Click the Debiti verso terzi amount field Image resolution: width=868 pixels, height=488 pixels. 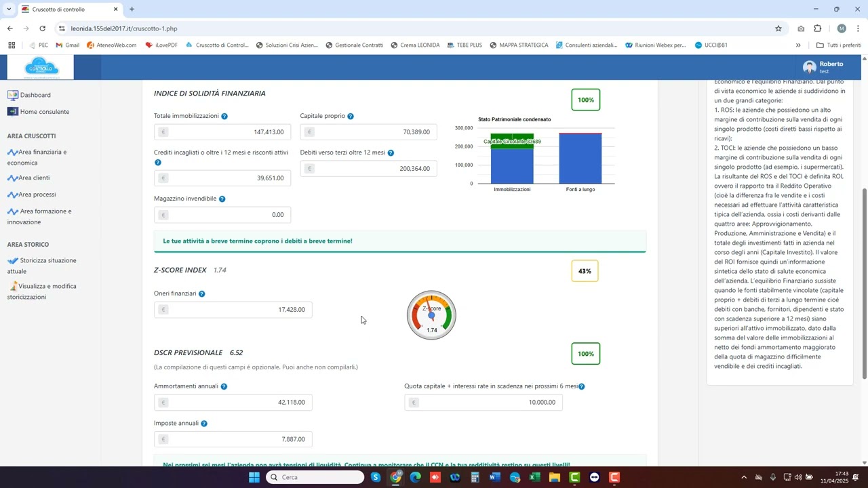368,169
